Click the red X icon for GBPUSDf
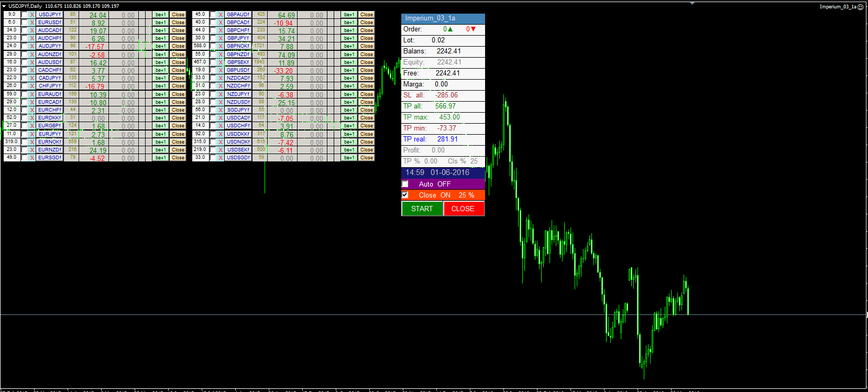The height and width of the screenshot is (392, 868). pos(221,70)
